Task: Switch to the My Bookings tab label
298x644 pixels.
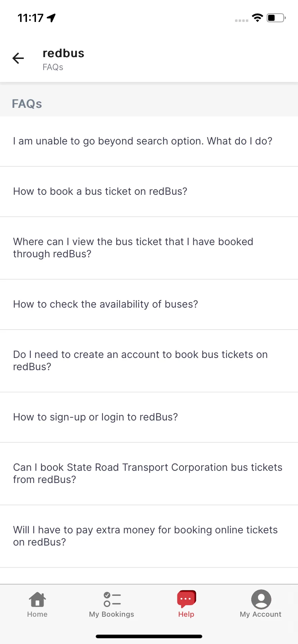Action: 112,614
